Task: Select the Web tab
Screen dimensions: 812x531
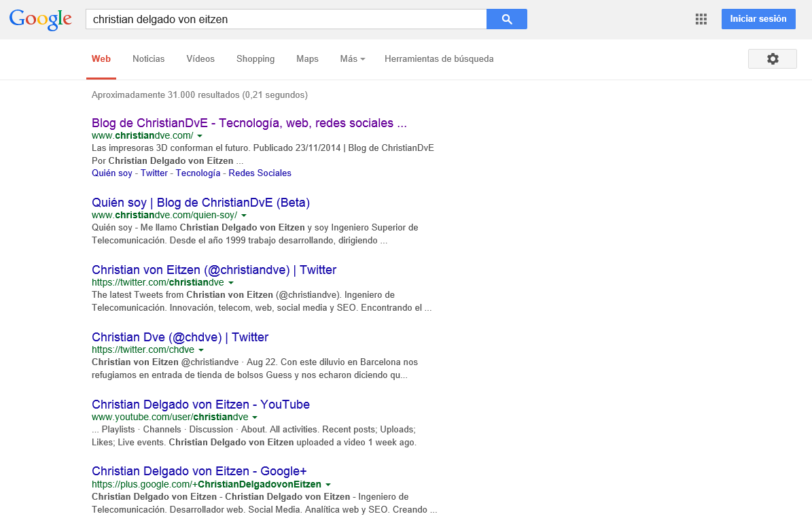Action: tap(101, 58)
